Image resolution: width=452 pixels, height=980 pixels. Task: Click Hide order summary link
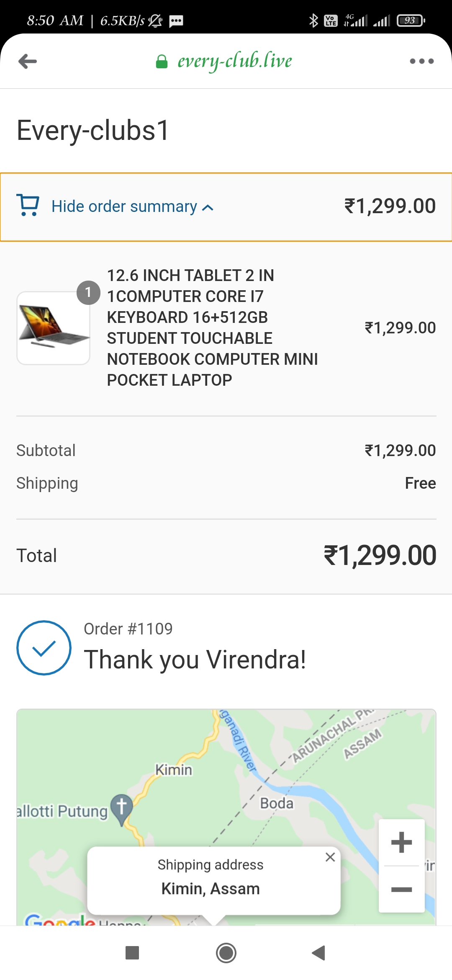[124, 206]
